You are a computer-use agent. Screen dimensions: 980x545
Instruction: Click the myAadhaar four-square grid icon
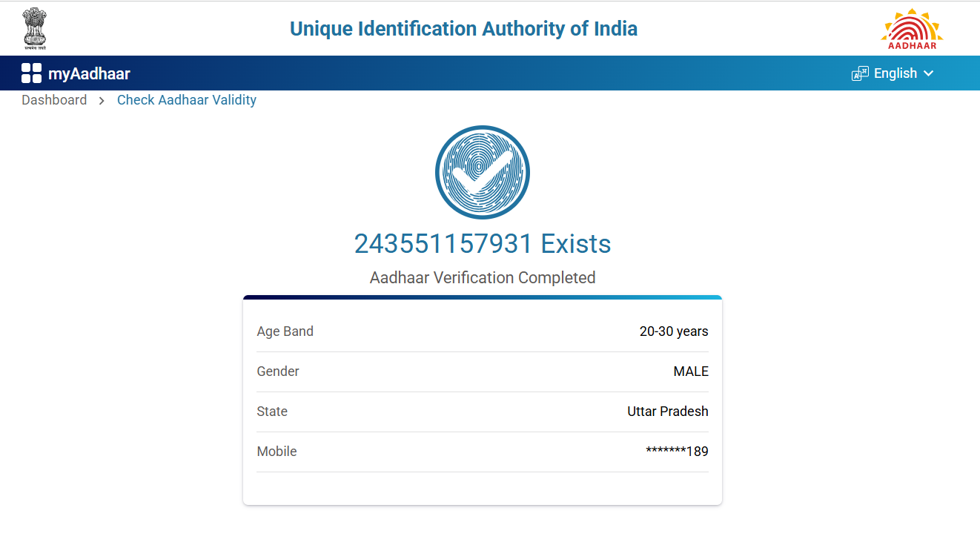(31, 73)
